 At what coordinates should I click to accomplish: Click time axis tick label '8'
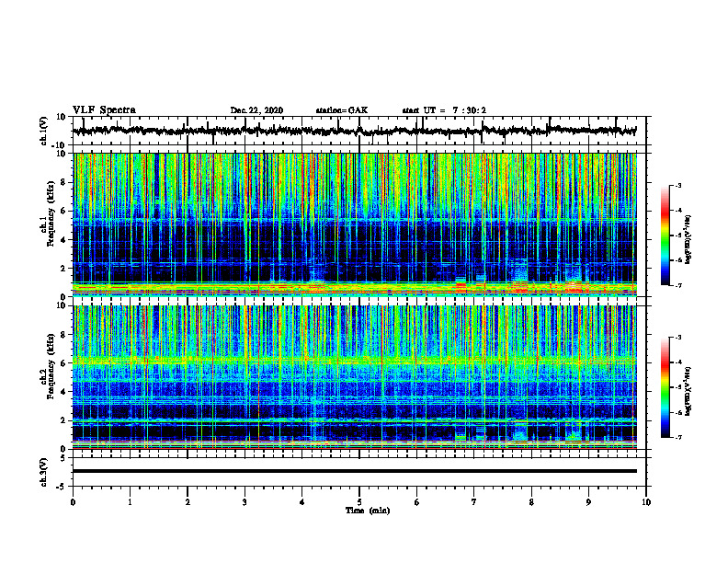pos(531,502)
